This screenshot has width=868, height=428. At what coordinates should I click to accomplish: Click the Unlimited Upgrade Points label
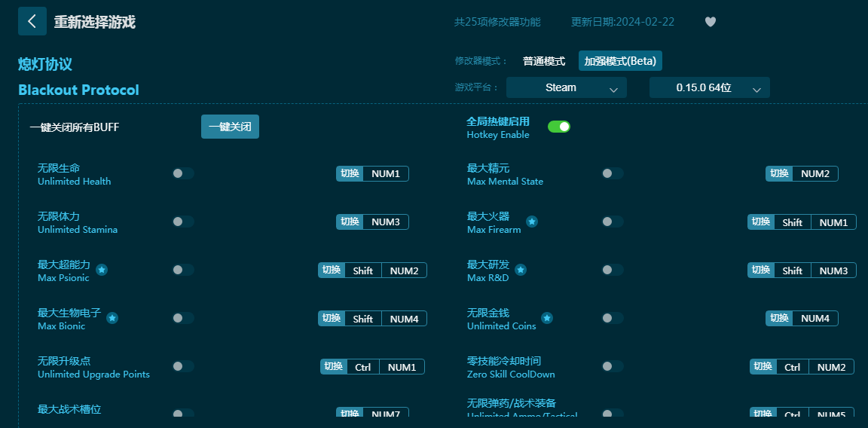pos(93,374)
